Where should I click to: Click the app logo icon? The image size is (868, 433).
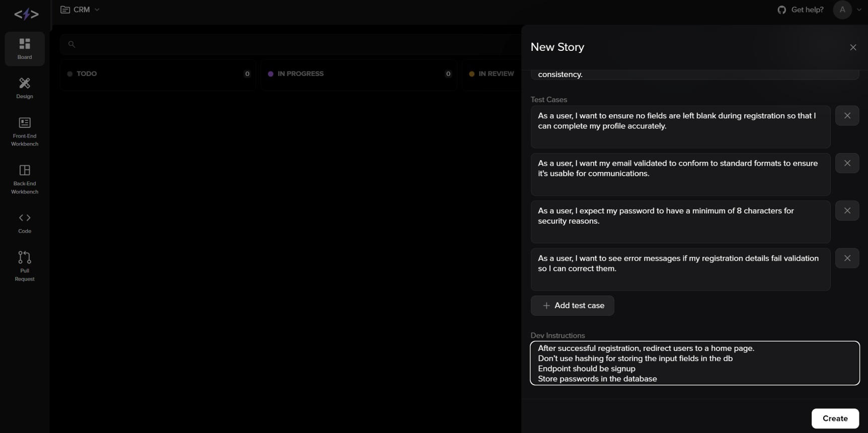pyautogui.click(x=26, y=15)
